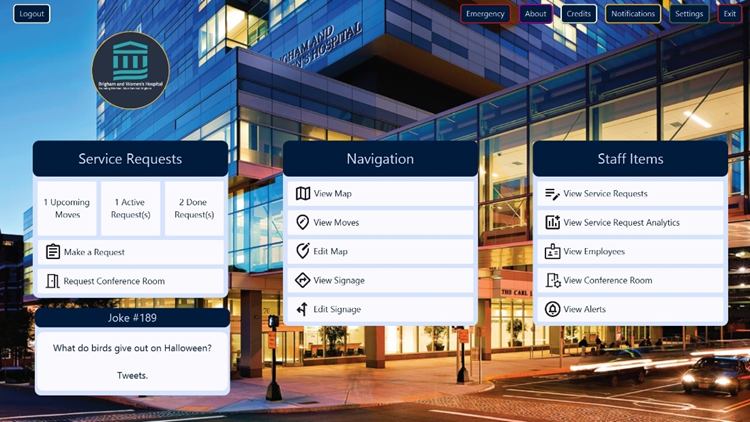Click the Edit Signage signpost icon
The height and width of the screenshot is (422, 750).
pyautogui.click(x=303, y=310)
